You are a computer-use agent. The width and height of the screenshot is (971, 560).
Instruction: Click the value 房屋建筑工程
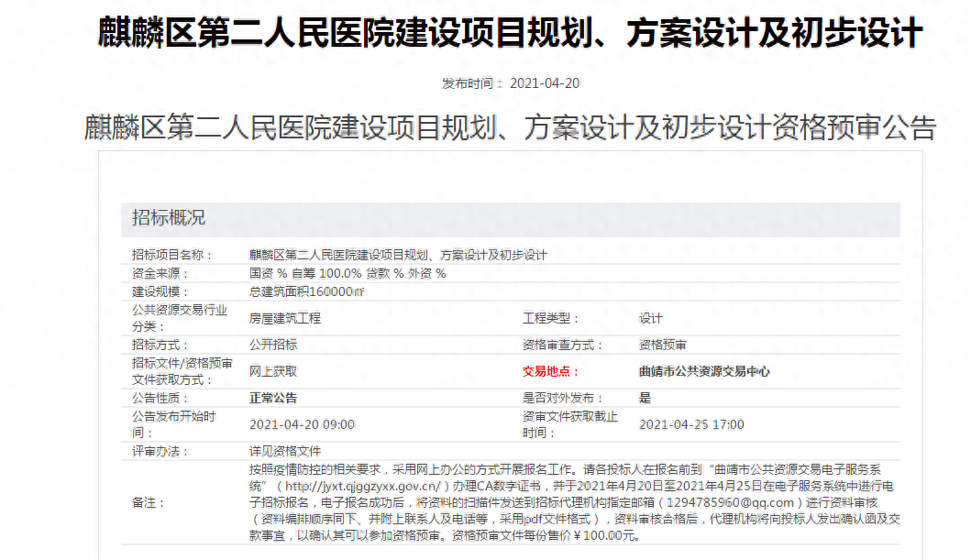(x=285, y=319)
